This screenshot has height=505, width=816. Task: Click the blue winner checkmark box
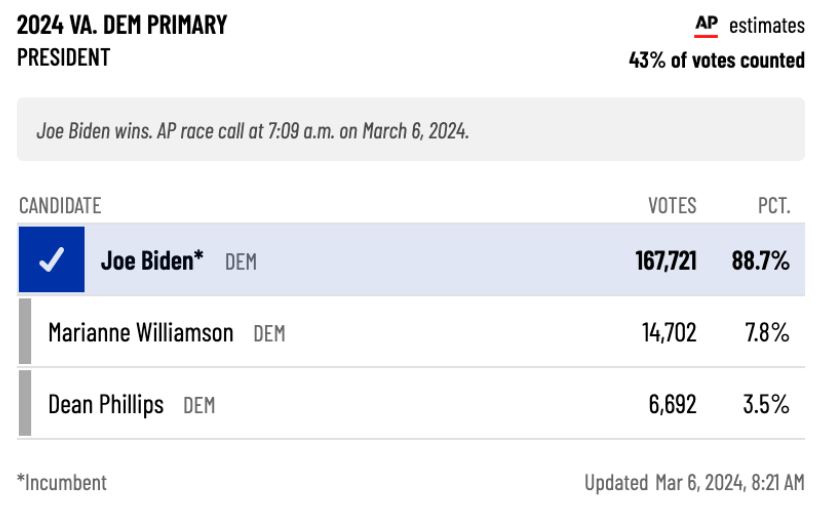[x=52, y=259]
